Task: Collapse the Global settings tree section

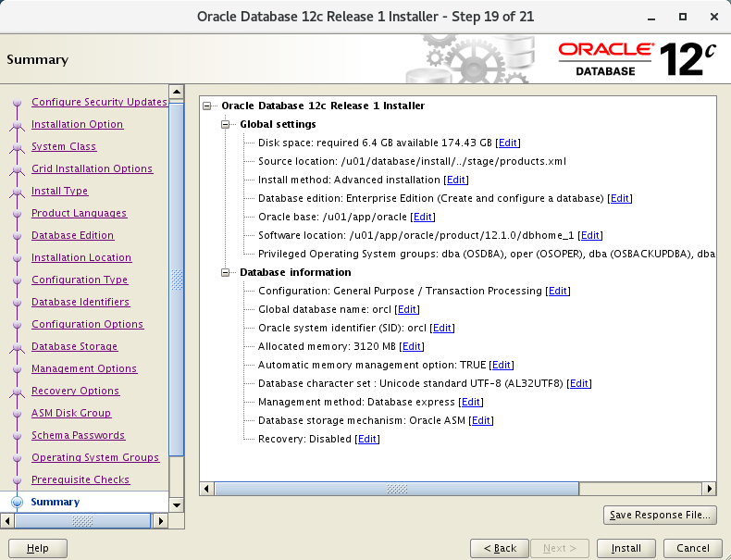Action: coord(226,124)
